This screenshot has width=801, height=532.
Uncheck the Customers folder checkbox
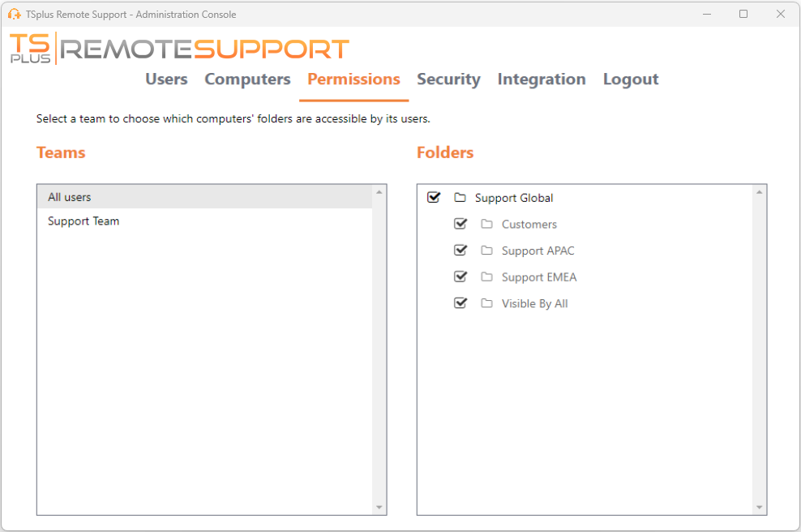pos(460,223)
